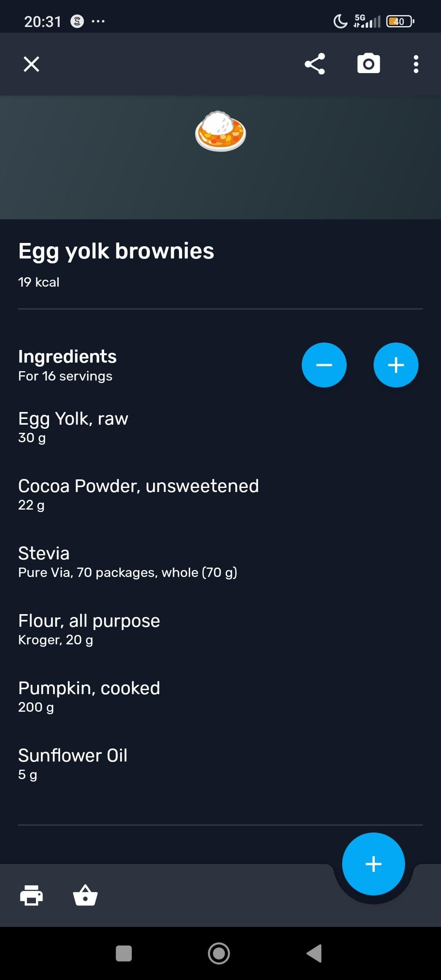Tap the recipe dish image
Viewport: 441px width, 980px height.
220,131
